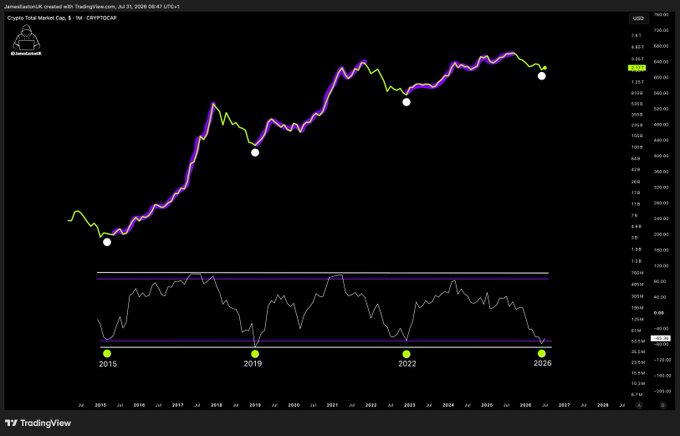
Task: Select the white dot at the 2022 price low
Action: click(406, 102)
